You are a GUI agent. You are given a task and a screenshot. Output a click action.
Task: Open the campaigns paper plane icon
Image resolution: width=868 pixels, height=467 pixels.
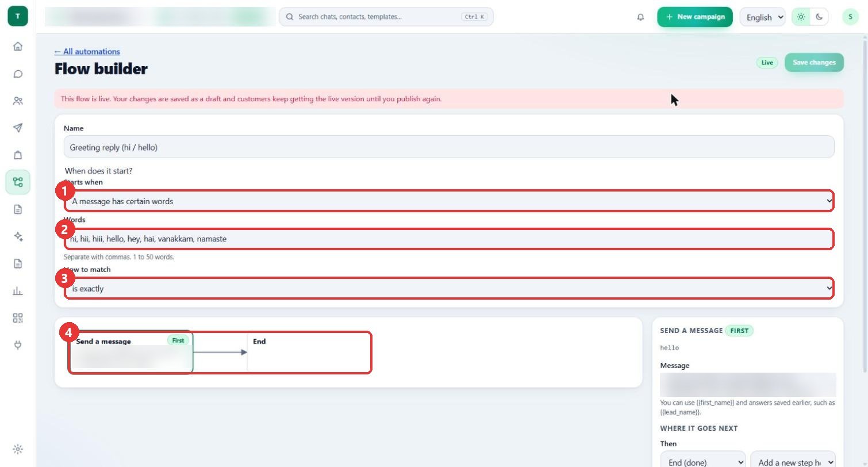tap(18, 128)
